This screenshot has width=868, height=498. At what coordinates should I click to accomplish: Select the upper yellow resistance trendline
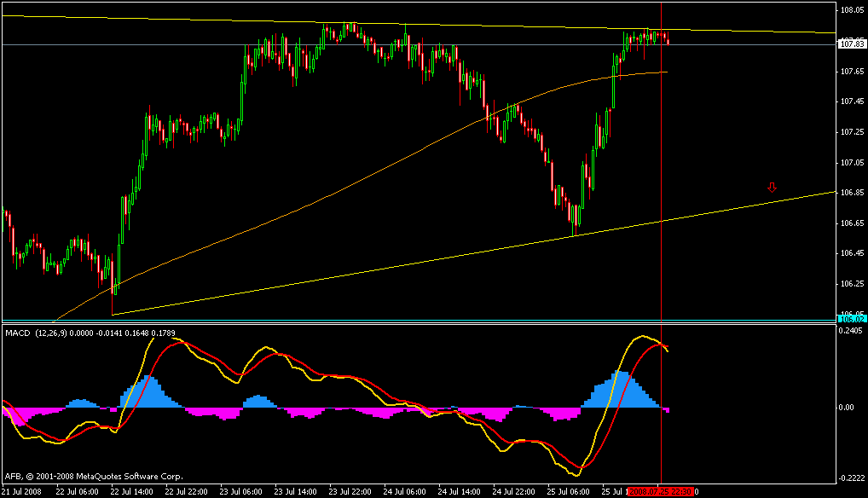point(512,27)
